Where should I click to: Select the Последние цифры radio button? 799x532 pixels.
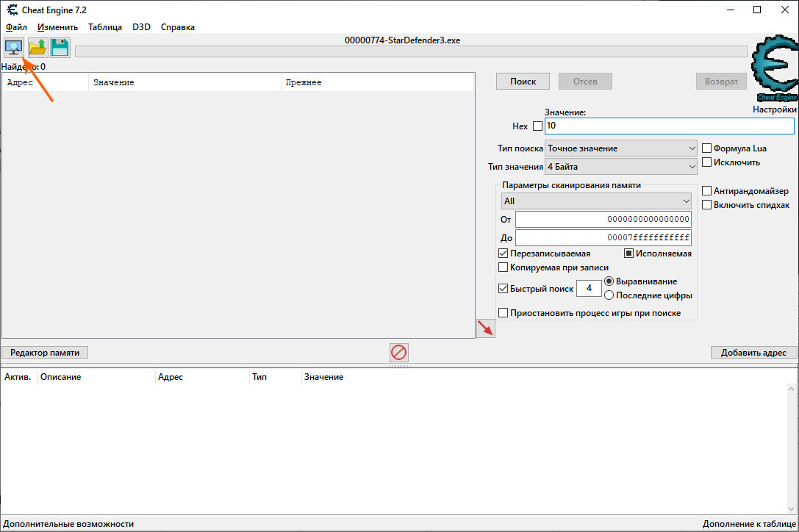click(x=609, y=295)
